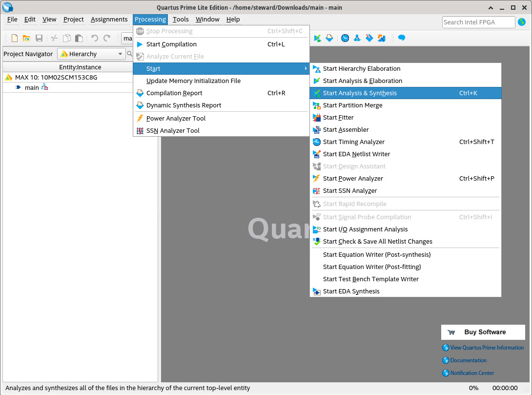The image size is (532, 395).
Task: Click the Cut scissors toolbar icon
Action: (54, 38)
